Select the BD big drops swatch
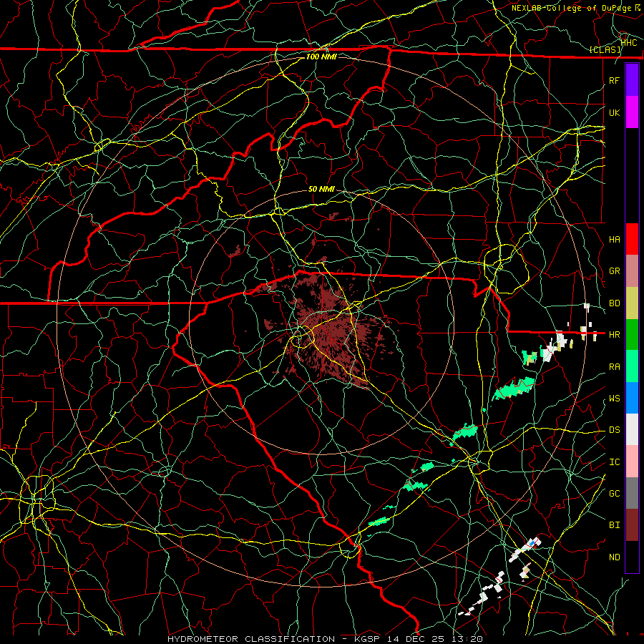 632,303
